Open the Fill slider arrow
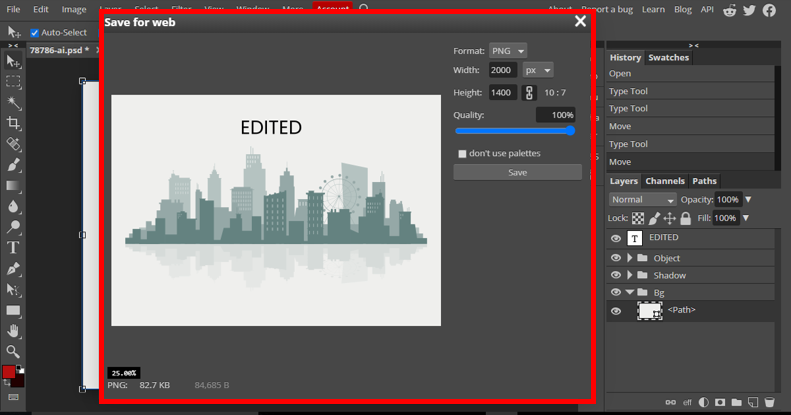791x415 pixels. click(746, 218)
